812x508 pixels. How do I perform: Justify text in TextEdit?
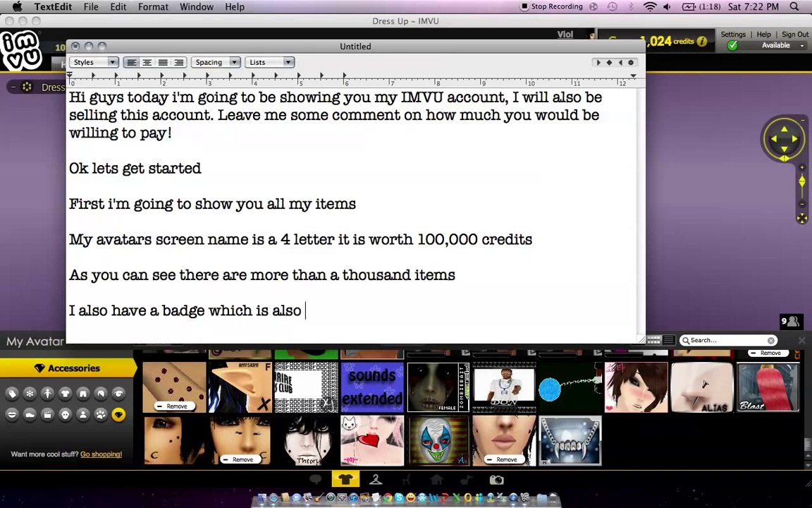(x=163, y=62)
